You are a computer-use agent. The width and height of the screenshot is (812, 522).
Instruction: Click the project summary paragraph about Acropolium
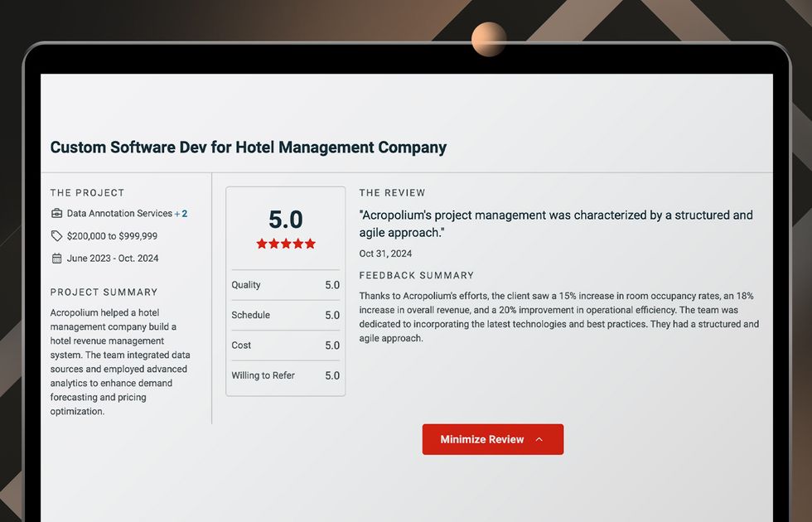[120, 362]
